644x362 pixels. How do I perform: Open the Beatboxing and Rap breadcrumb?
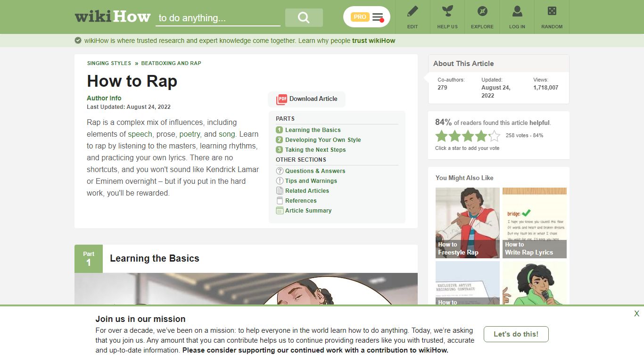point(171,63)
